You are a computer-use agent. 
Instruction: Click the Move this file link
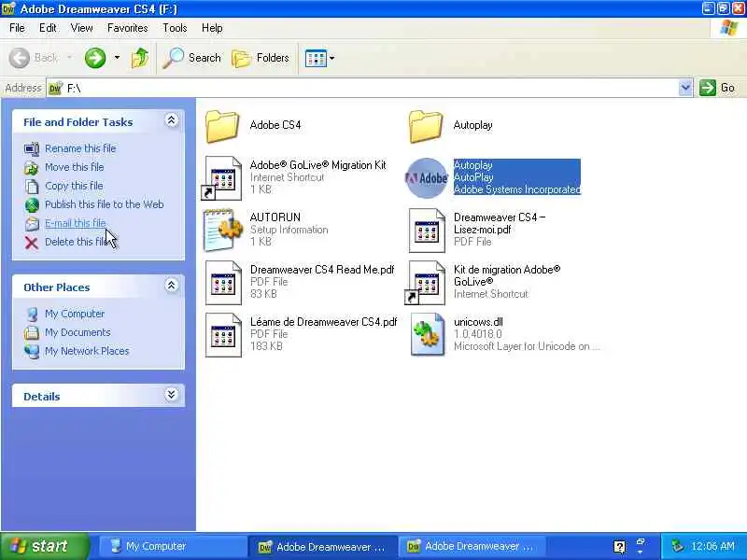click(75, 167)
